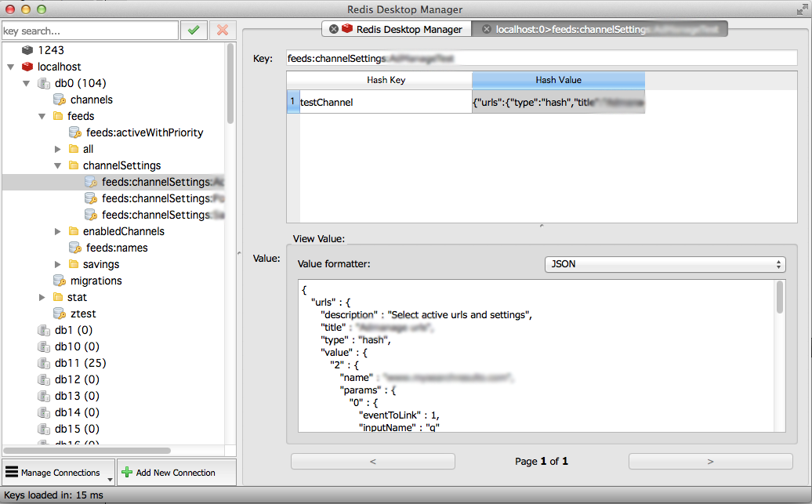Switch to localhost:0>feeds:channelSettings tab

point(600,29)
